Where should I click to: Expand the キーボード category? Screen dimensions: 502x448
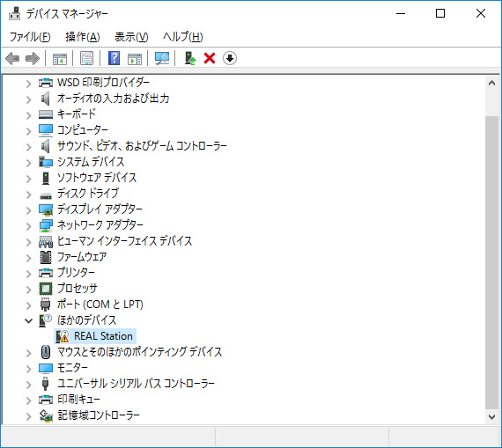pos(29,115)
